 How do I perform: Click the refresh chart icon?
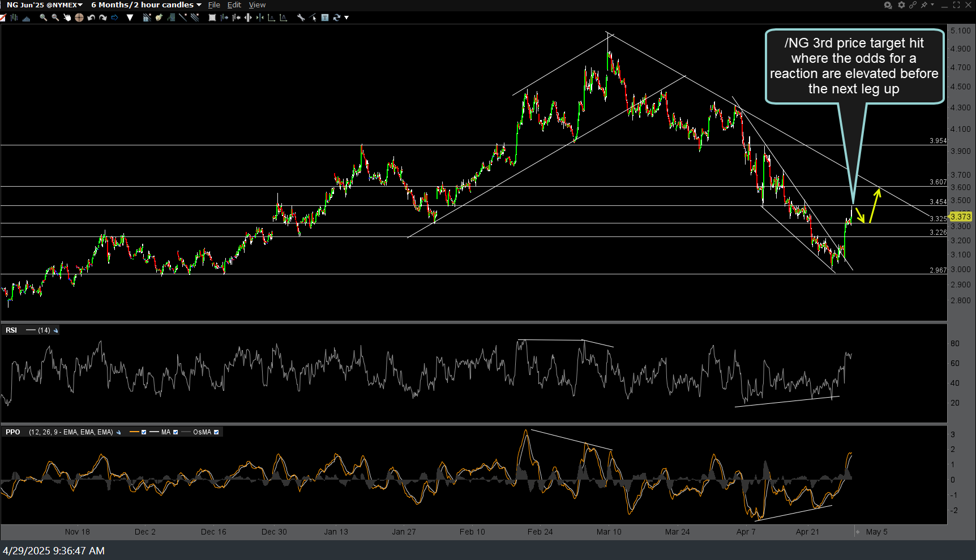point(337,18)
